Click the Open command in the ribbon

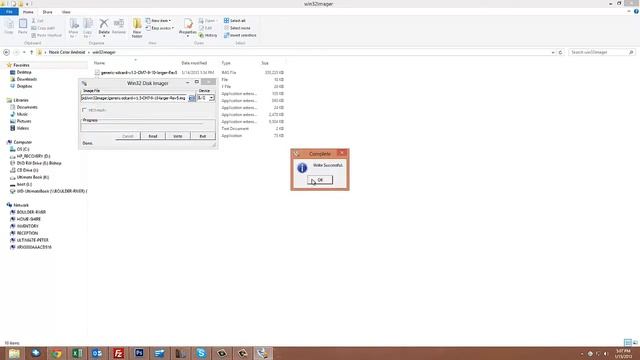tap(207, 20)
